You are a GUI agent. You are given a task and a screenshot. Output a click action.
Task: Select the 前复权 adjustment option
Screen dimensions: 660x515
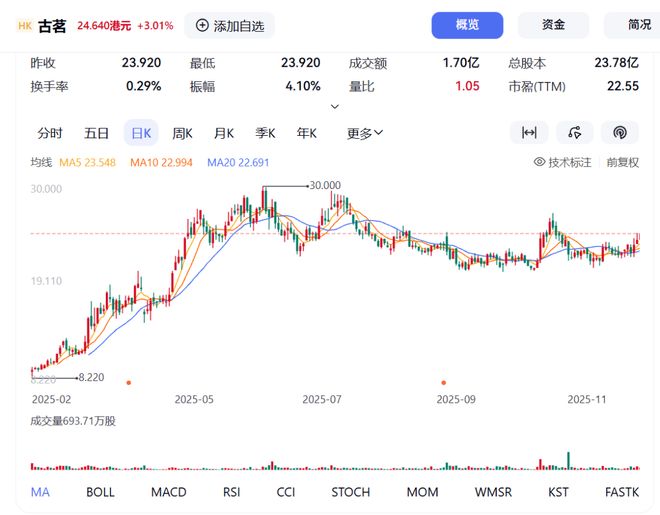tap(622, 162)
